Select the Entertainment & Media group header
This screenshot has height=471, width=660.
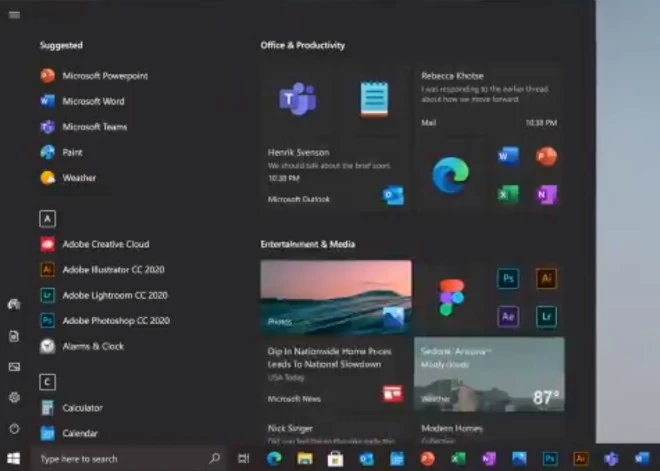pos(308,244)
